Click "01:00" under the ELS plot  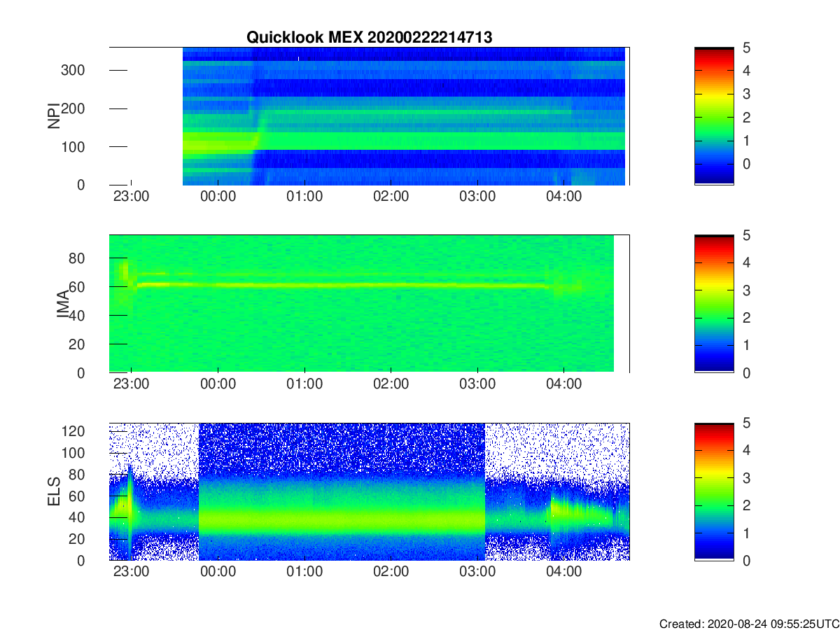coord(304,572)
